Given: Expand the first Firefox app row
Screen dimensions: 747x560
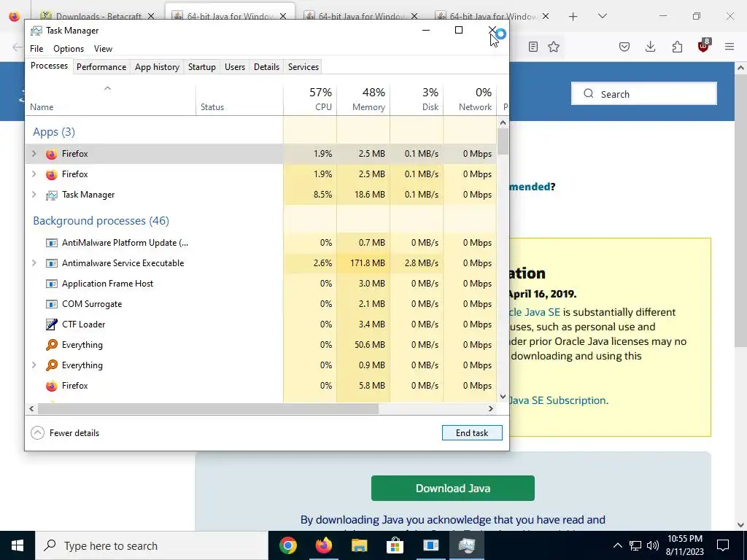Looking at the screenshot, I should point(34,154).
